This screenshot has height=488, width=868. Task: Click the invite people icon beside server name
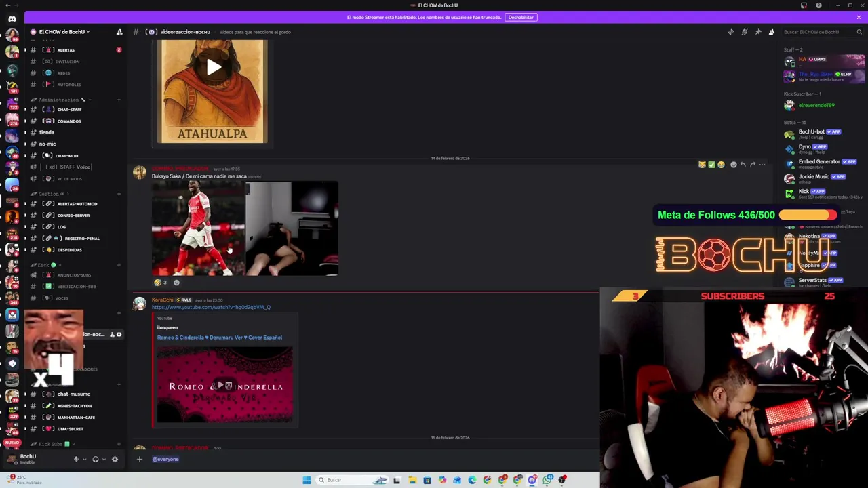[119, 32]
